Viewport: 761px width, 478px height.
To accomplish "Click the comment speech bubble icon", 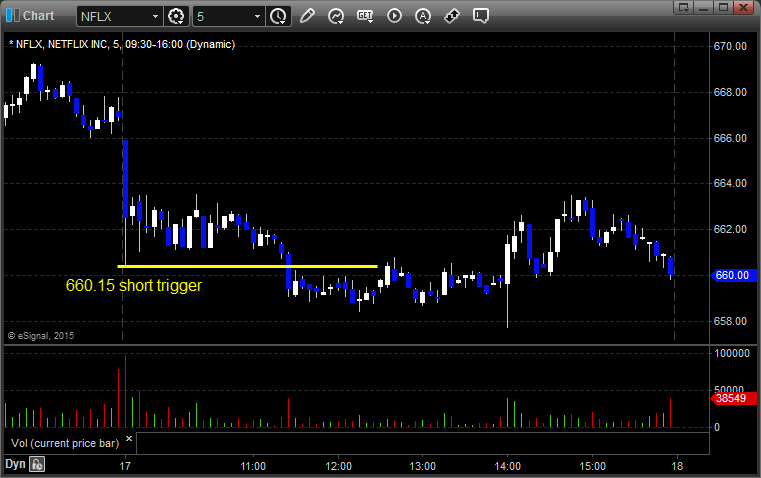I will click(x=480, y=16).
